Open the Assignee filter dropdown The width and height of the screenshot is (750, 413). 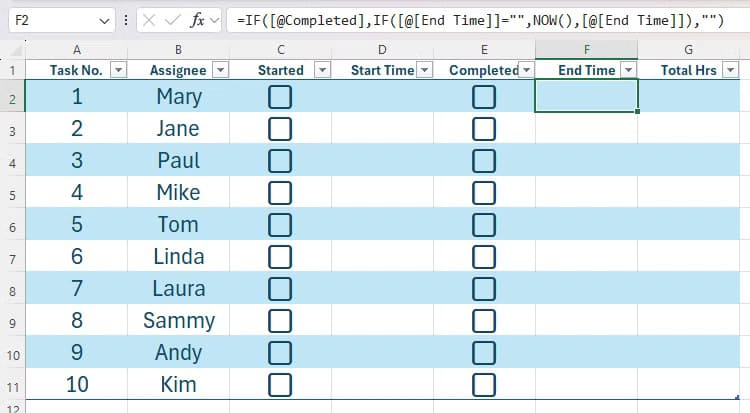click(x=220, y=70)
